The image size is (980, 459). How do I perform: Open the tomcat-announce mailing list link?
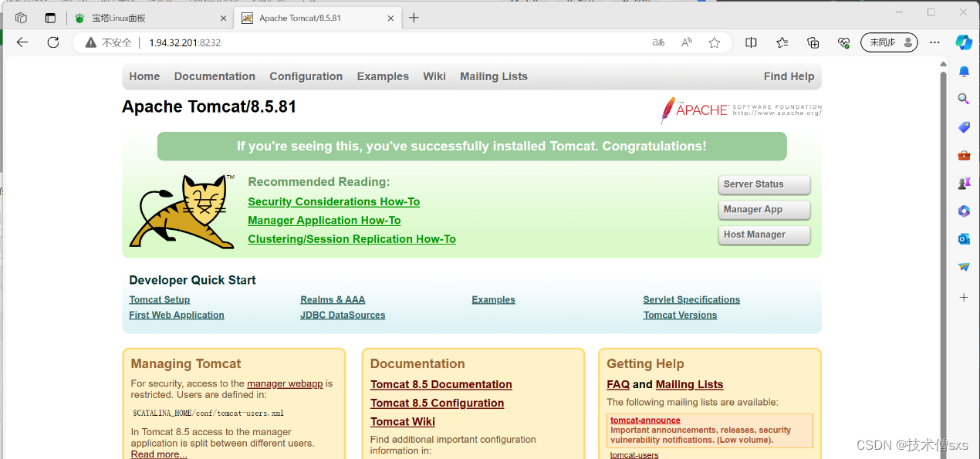pyautogui.click(x=645, y=420)
